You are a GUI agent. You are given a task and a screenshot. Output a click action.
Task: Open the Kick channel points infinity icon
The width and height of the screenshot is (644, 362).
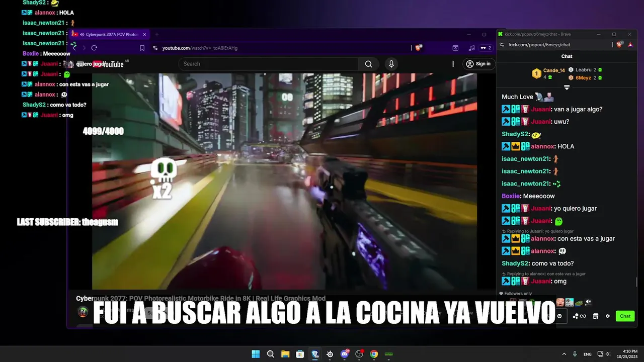(x=579, y=316)
